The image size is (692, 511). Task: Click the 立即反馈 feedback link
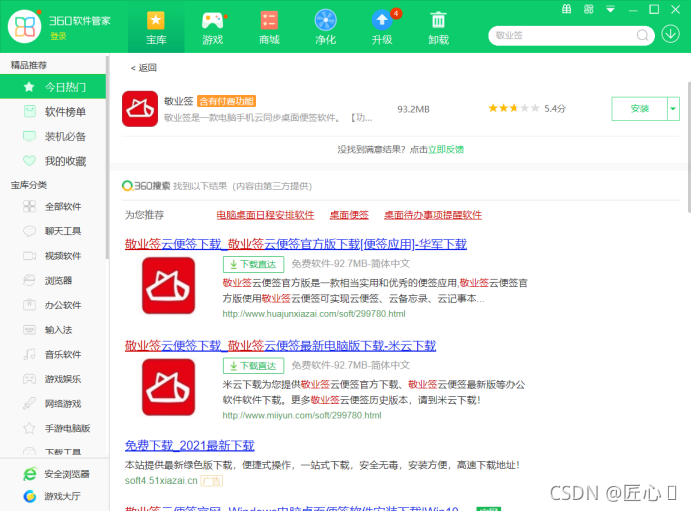coord(446,149)
